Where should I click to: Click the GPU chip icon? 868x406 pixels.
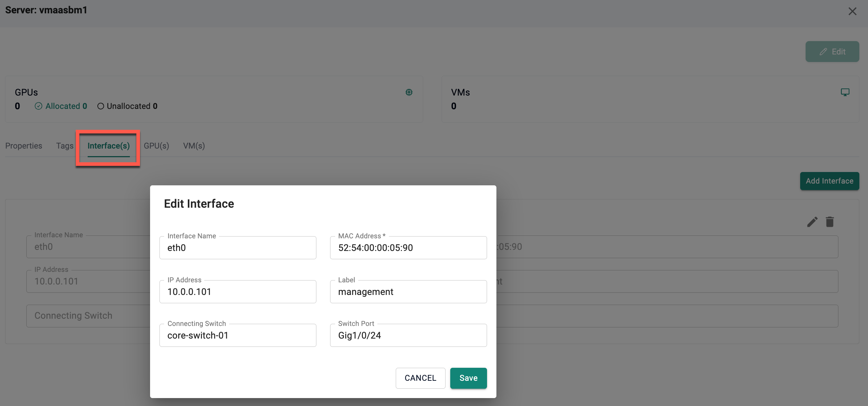[409, 92]
